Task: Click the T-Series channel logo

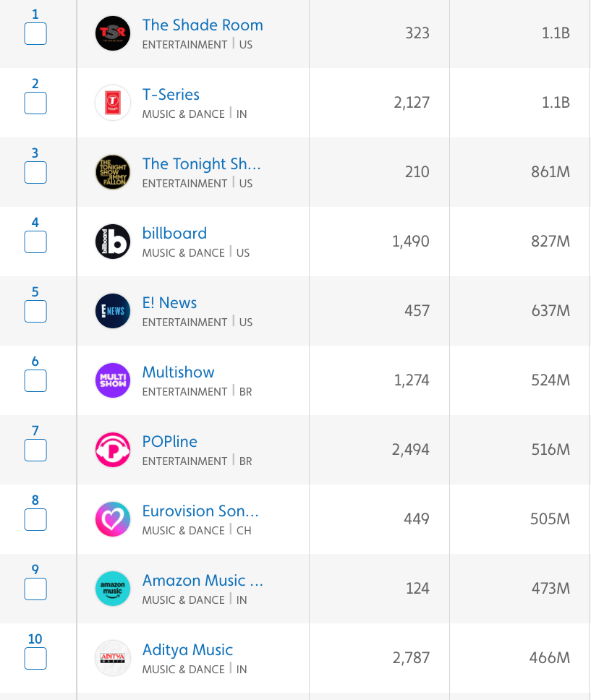Action: click(x=113, y=103)
